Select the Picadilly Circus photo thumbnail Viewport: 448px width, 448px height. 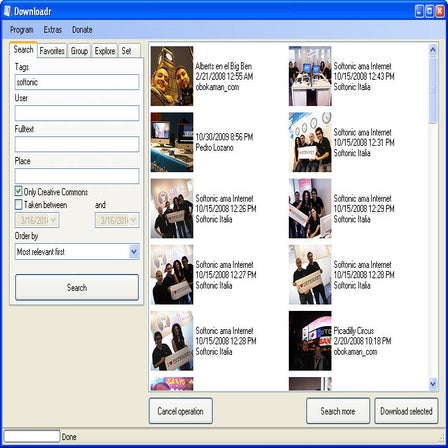(310, 341)
